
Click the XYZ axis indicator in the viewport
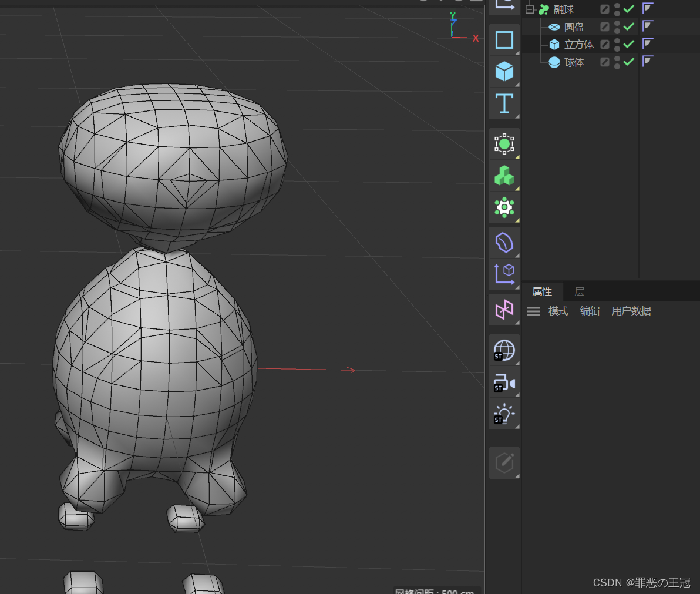(463, 28)
